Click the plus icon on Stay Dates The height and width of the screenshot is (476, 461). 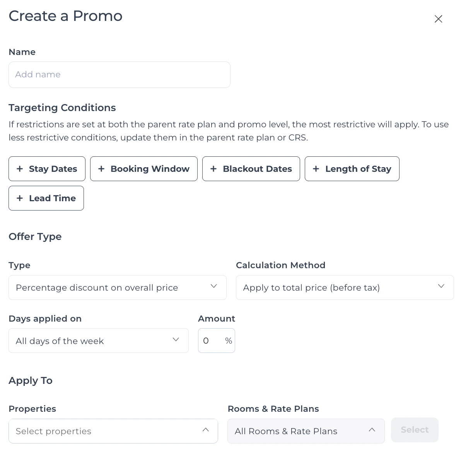pos(20,169)
